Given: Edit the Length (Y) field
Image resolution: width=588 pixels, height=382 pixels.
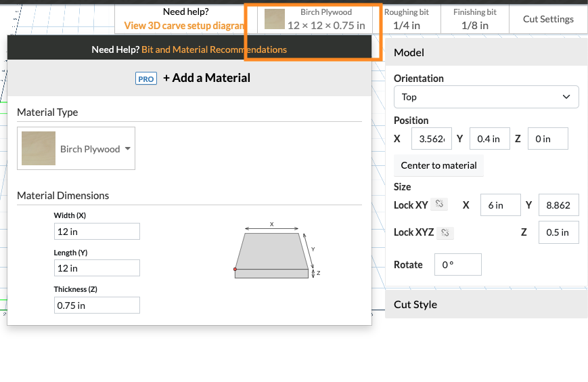Looking at the screenshot, I should pyautogui.click(x=97, y=268).
